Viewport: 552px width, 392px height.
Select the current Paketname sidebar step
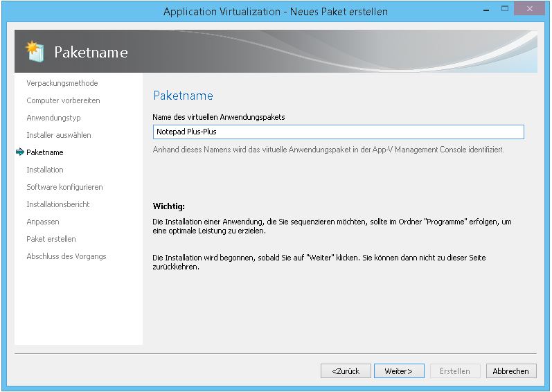pos(45,152)
